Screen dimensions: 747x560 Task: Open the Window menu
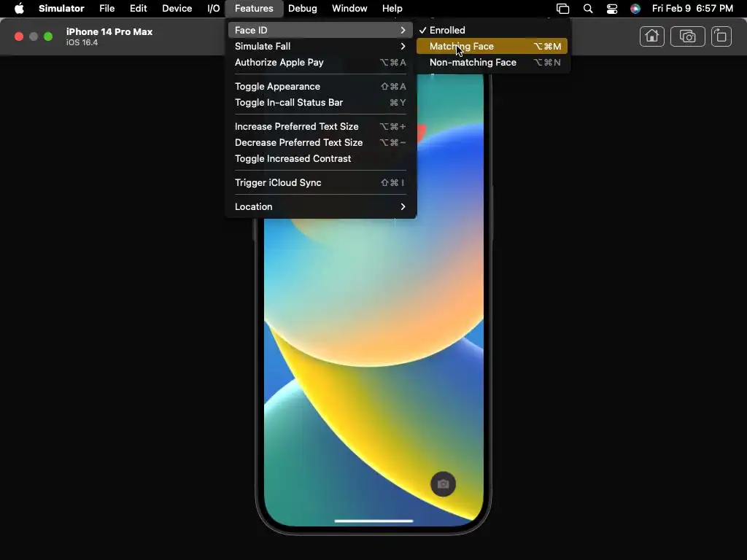349,9
